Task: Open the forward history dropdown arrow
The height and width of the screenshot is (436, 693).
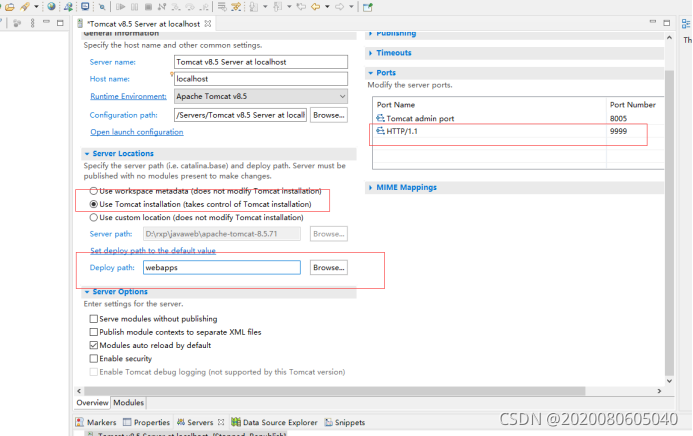Action: (351, 7)
